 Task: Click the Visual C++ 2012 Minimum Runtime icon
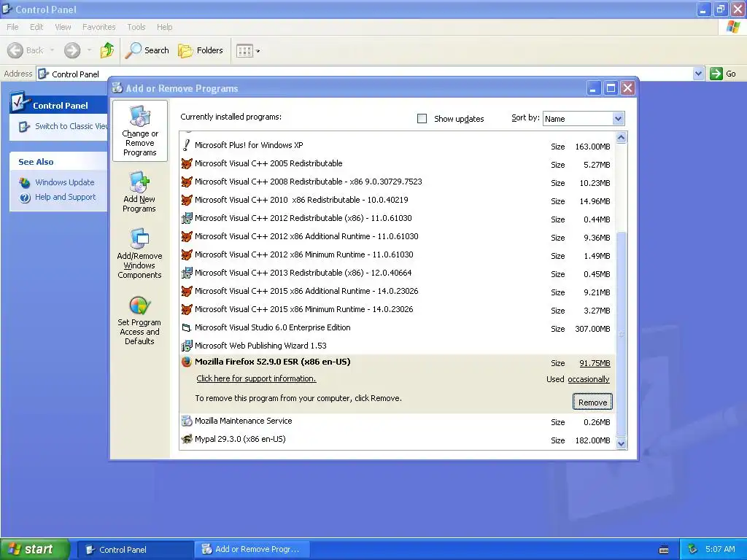pos(187,254)
